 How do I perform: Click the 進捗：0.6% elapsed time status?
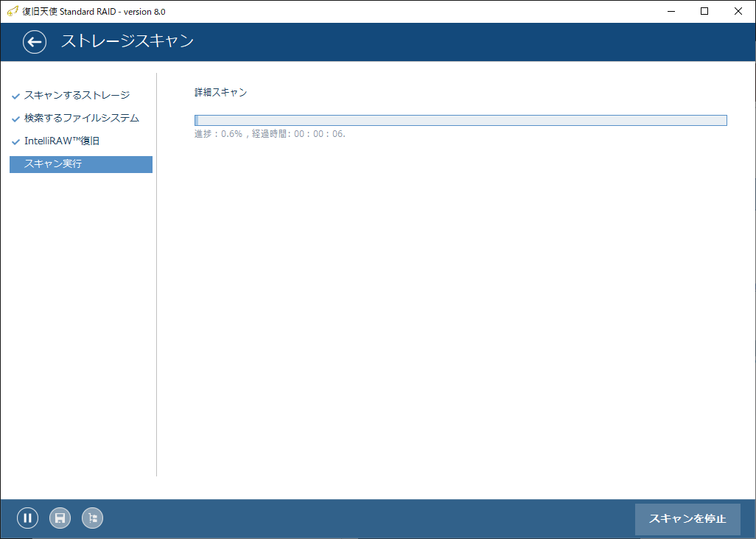point(270,134)
